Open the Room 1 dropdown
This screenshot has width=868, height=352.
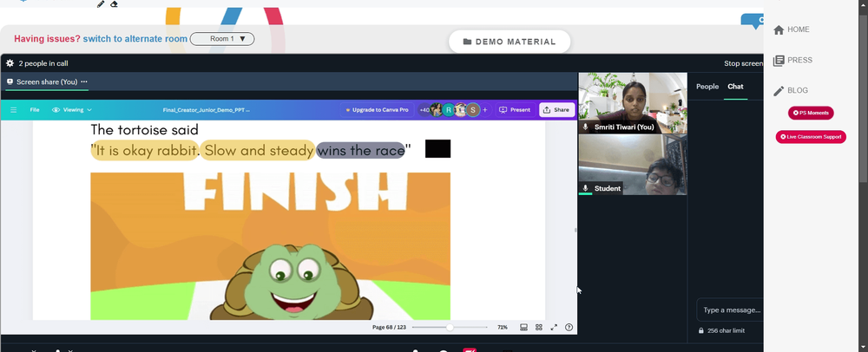click(x=222, y=39)
